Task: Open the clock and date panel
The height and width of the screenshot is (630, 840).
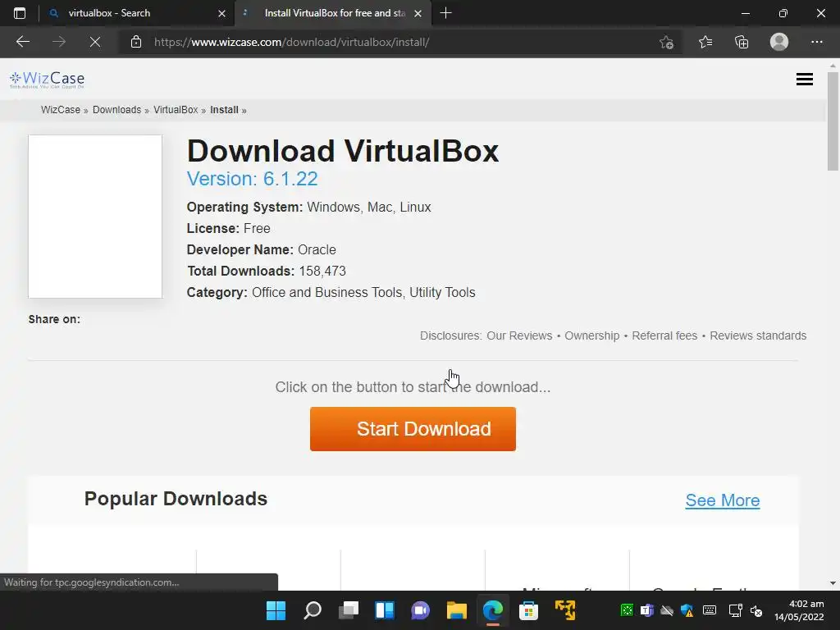Action: [799, 610]
